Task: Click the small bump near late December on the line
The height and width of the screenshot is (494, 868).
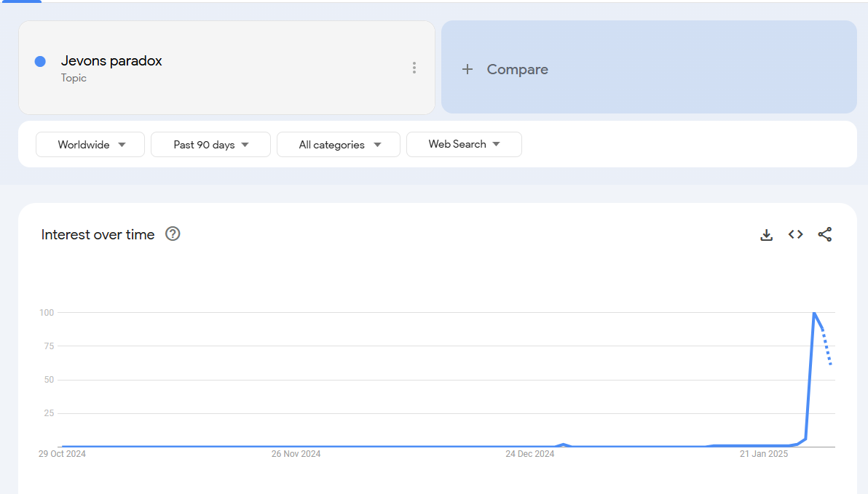Action: (x=564, y=445)
